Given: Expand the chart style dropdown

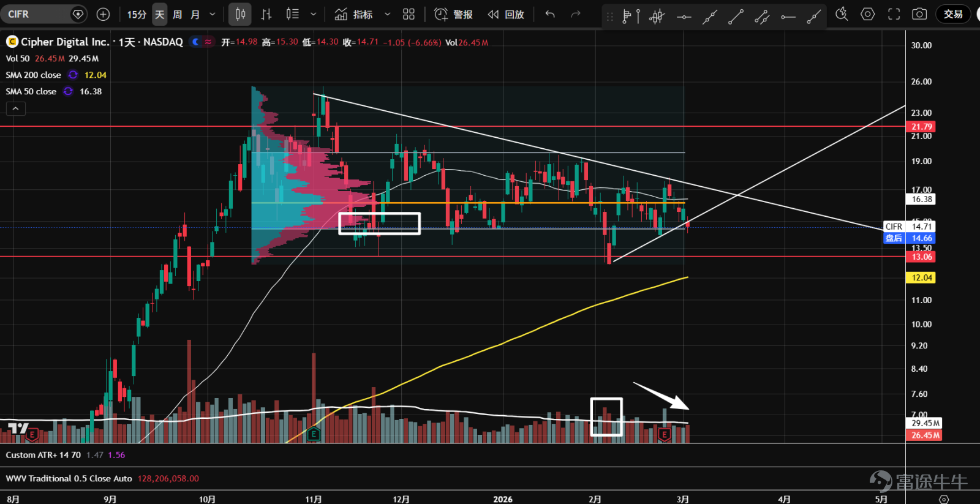Looking at the screenshot, I should (x=314, y=14).
